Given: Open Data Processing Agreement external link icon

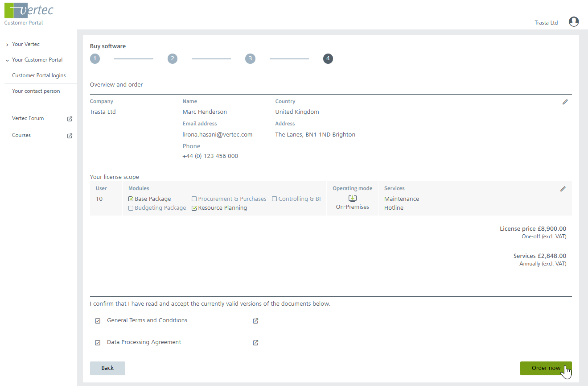Looking at the screenshot, I should 255,343.
